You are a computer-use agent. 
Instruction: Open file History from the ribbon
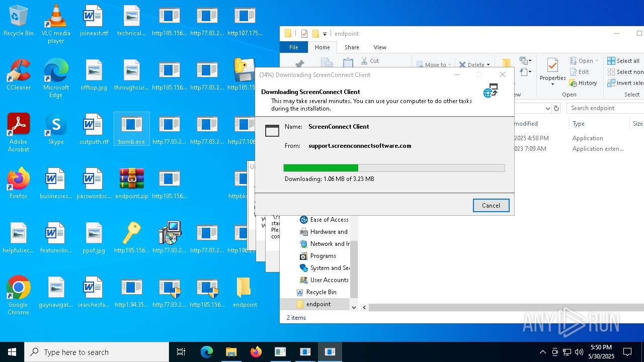[583, 83]
